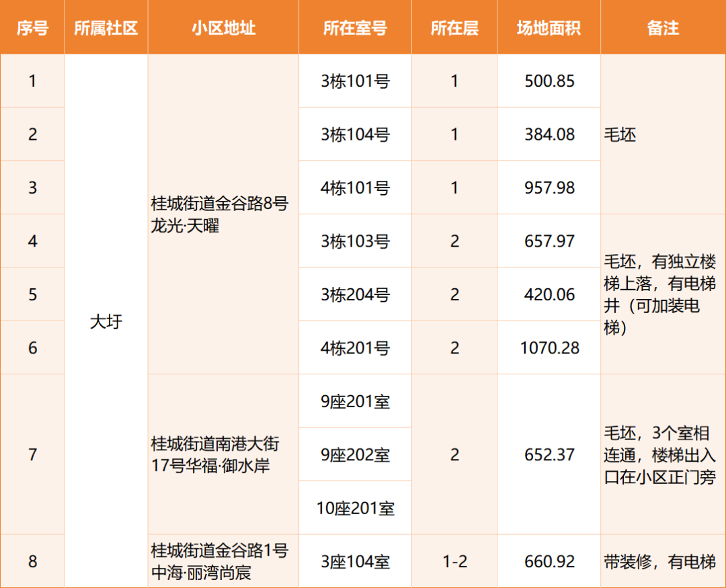Click the 小区地址 column header
Screen dimensions: 726x588
(223, 28)
